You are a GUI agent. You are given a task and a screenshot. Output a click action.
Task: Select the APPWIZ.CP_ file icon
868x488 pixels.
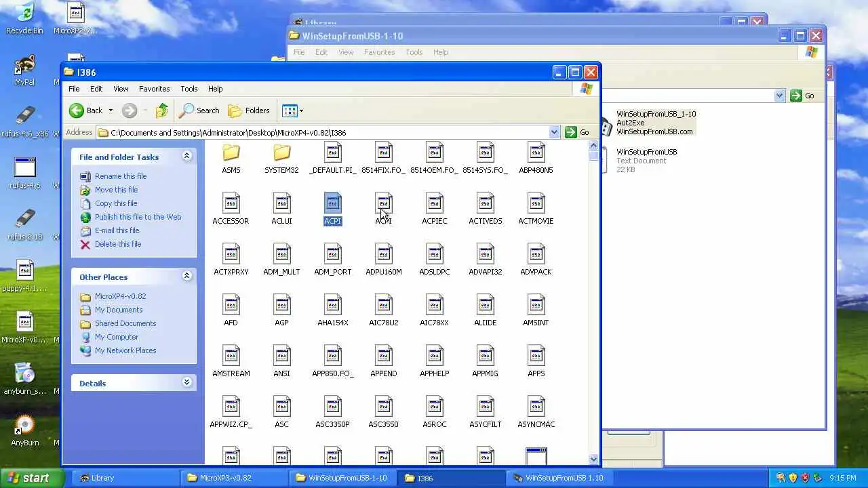tap(231, 406)
